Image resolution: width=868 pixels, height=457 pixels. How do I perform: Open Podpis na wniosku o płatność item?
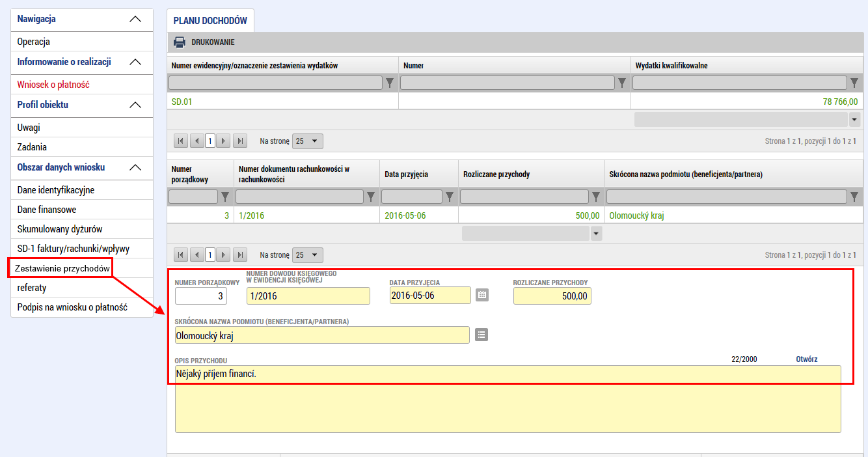coord(82,307)
